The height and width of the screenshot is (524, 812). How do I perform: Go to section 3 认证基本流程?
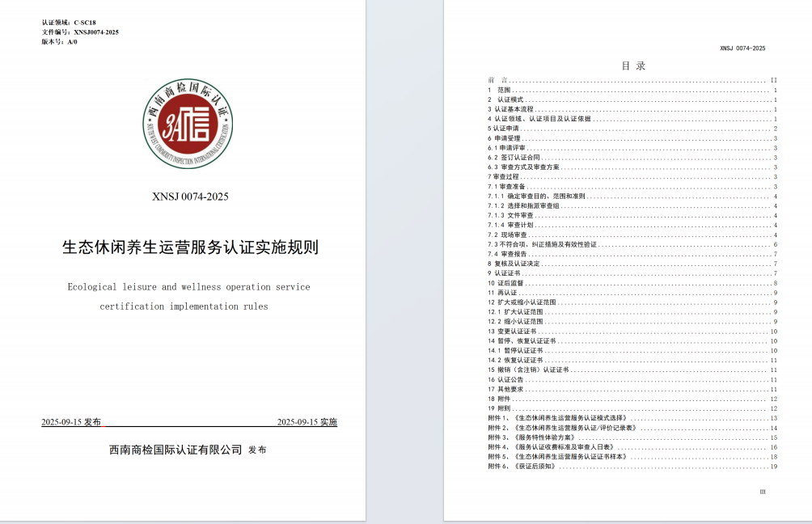pyautogui.click(x=511, y=109)
